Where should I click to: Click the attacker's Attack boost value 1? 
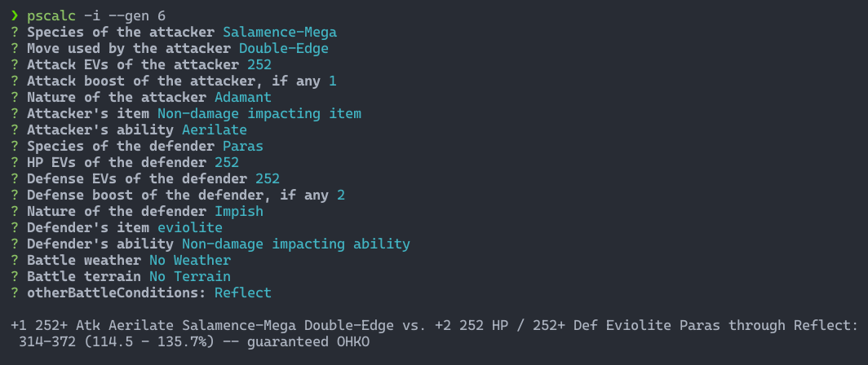[333, 81]
